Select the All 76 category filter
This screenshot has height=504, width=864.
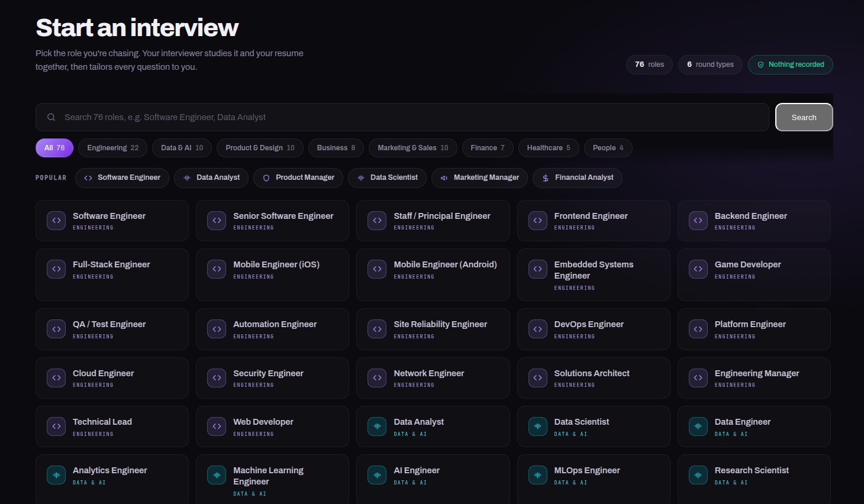point(54,148)
